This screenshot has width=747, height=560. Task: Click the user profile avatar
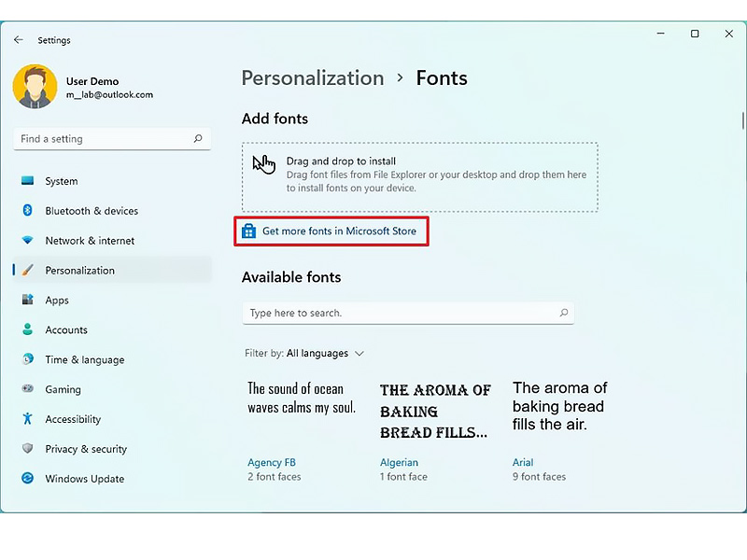click(x=35, y=87)
